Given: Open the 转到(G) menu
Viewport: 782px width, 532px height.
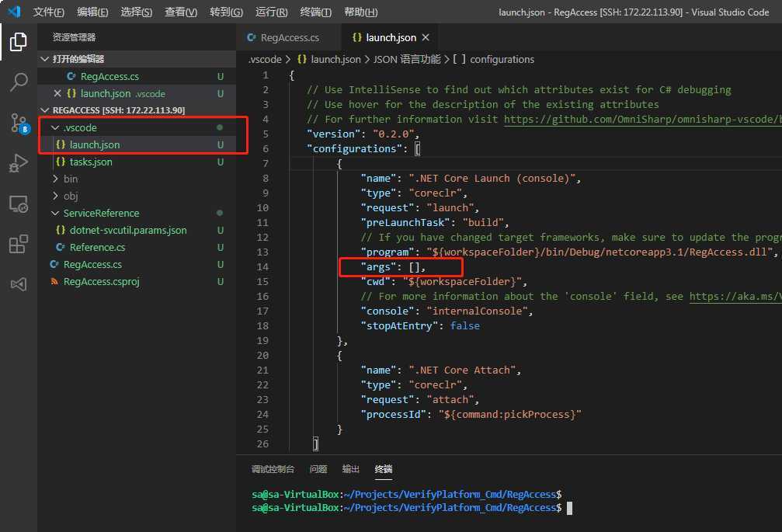Looking at the screenshot, I should tap(226, 12).
